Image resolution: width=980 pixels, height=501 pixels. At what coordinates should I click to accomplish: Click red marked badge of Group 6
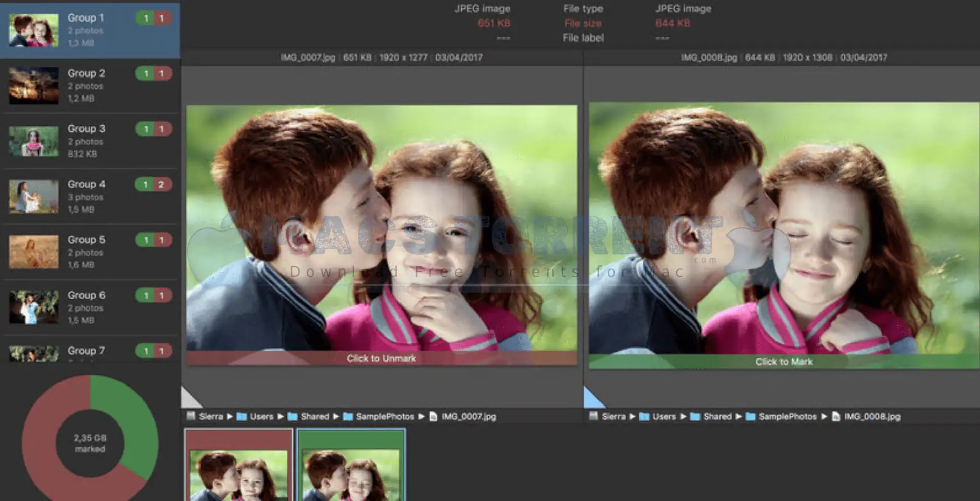[x=162, y=295]
